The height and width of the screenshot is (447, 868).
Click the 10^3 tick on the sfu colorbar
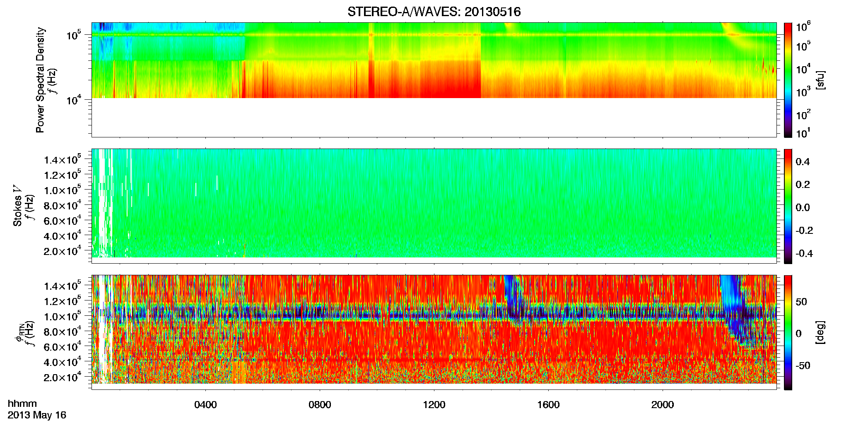tap(803, 92)
